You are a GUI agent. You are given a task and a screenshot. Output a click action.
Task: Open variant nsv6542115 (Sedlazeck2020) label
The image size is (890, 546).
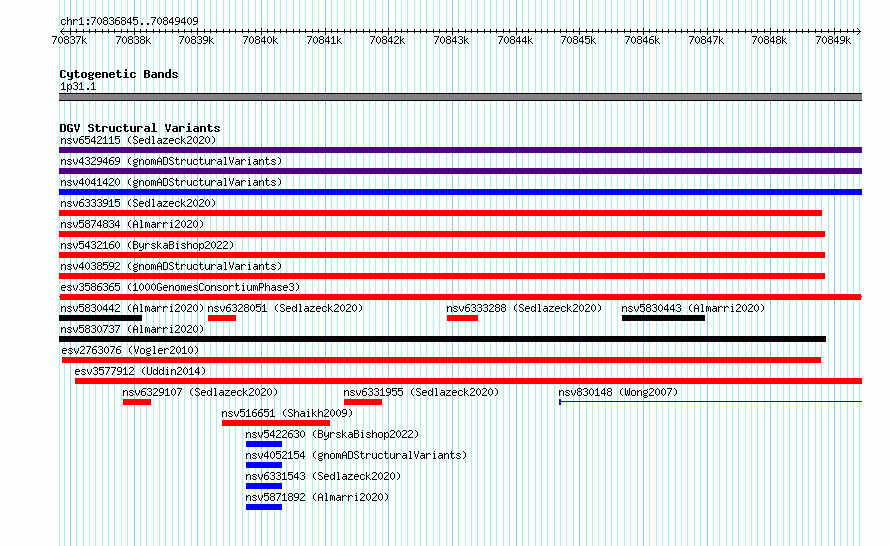[x=138, y=140]
